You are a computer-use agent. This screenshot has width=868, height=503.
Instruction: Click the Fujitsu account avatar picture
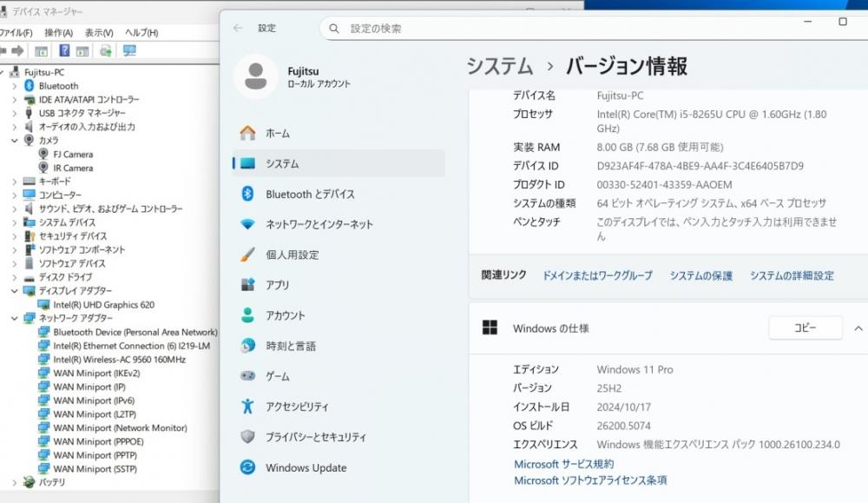click(255, 76)
